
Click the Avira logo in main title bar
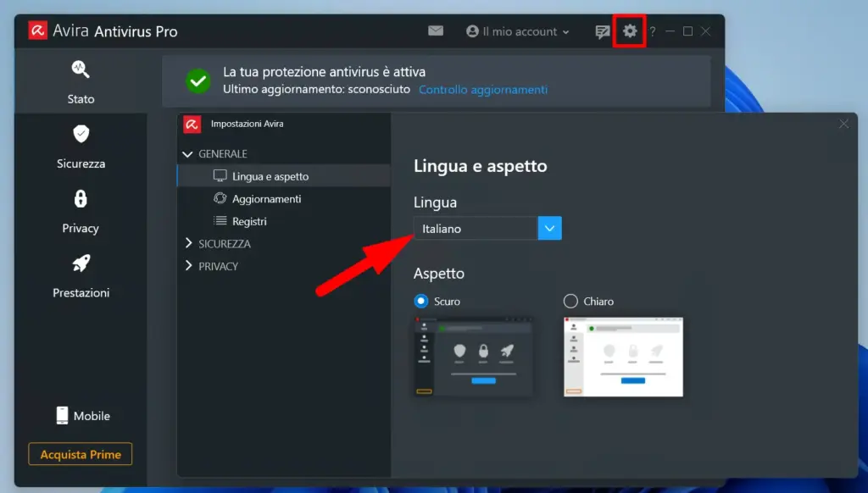coord(37,30)
